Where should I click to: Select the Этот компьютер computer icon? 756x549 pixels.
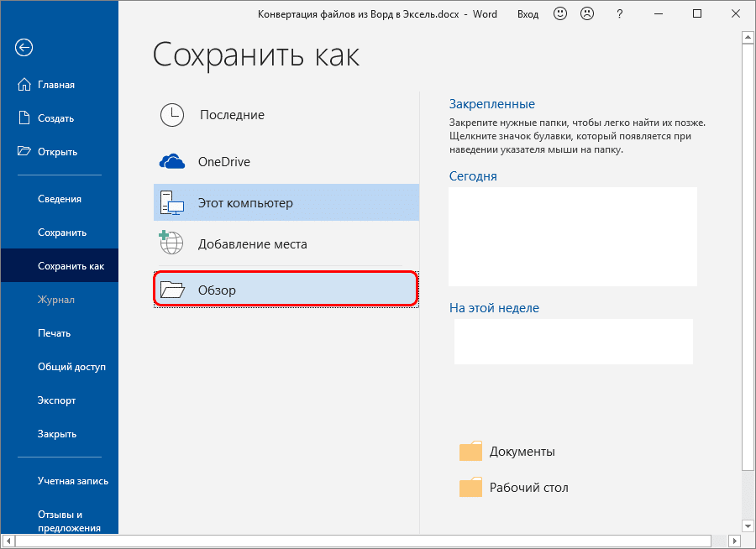point(172,202)
